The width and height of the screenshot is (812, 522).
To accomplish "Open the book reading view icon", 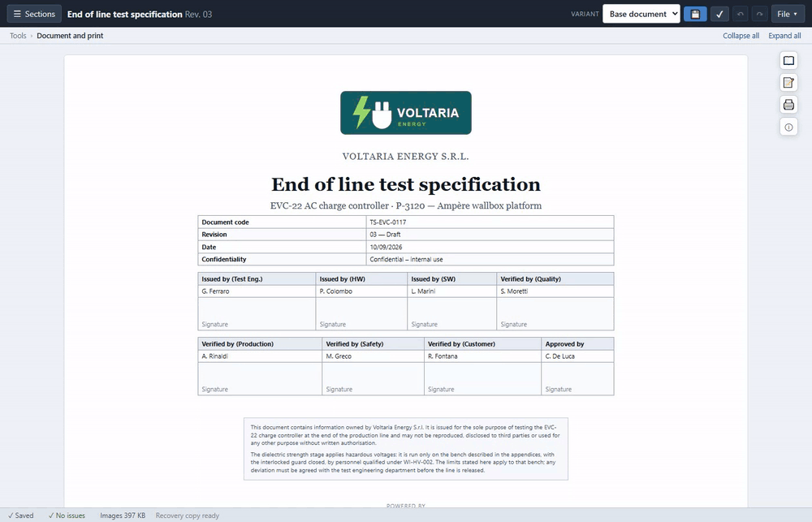I will [x=788, y=61].
